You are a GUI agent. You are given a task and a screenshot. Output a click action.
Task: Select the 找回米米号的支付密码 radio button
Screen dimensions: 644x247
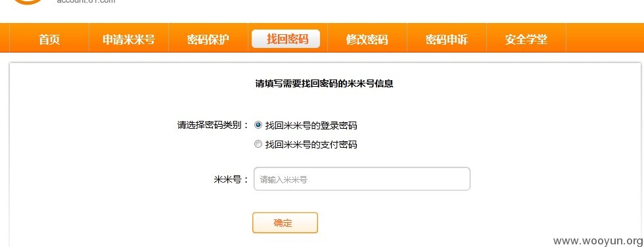pos(258,144)
